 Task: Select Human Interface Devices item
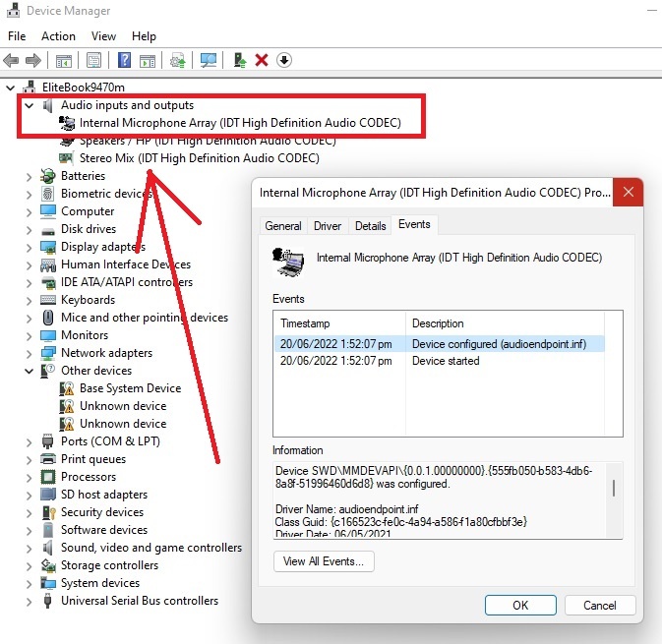point(126,264)
